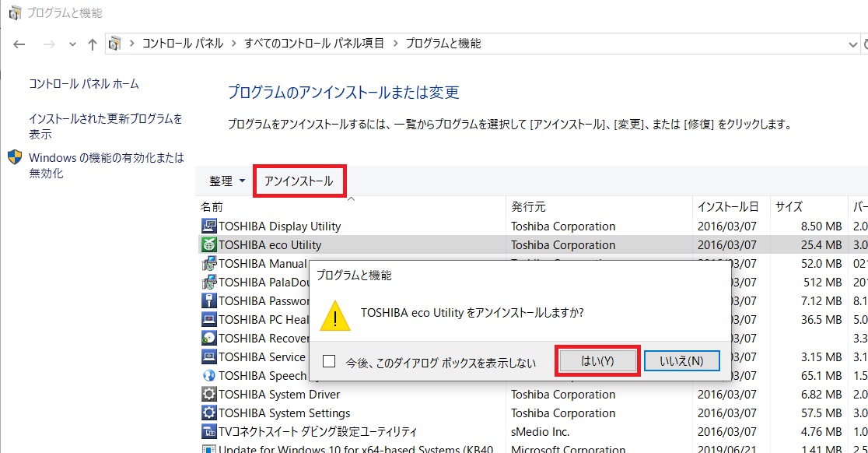
Task: Cancel uninstall with いいえ(N)
Action: coord(681,361)
